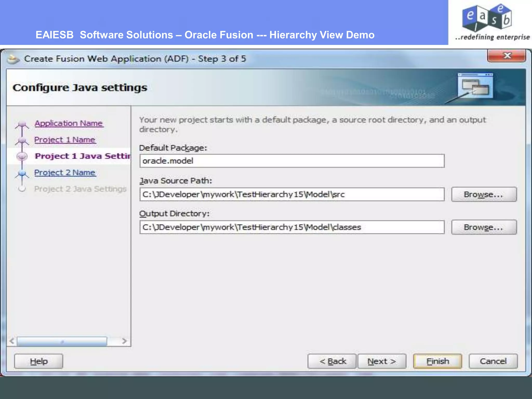This screenshot has width=532, height=399.
Task: Open the wizard Help
Action: [39, 361]
